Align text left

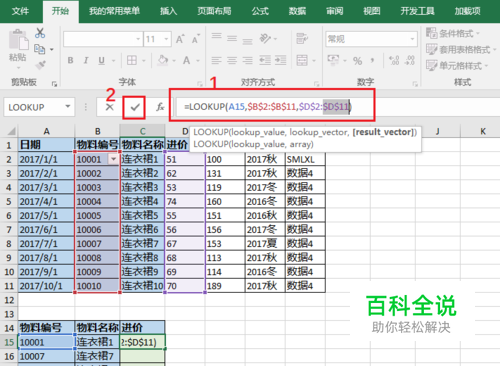coord(216,60)
